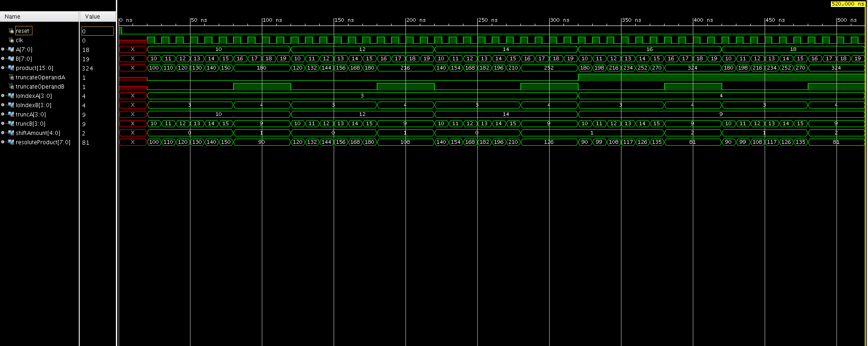The image size is (868, 346).
Task: Click the resoluteProduct segment showing 126
Action: 549,142
